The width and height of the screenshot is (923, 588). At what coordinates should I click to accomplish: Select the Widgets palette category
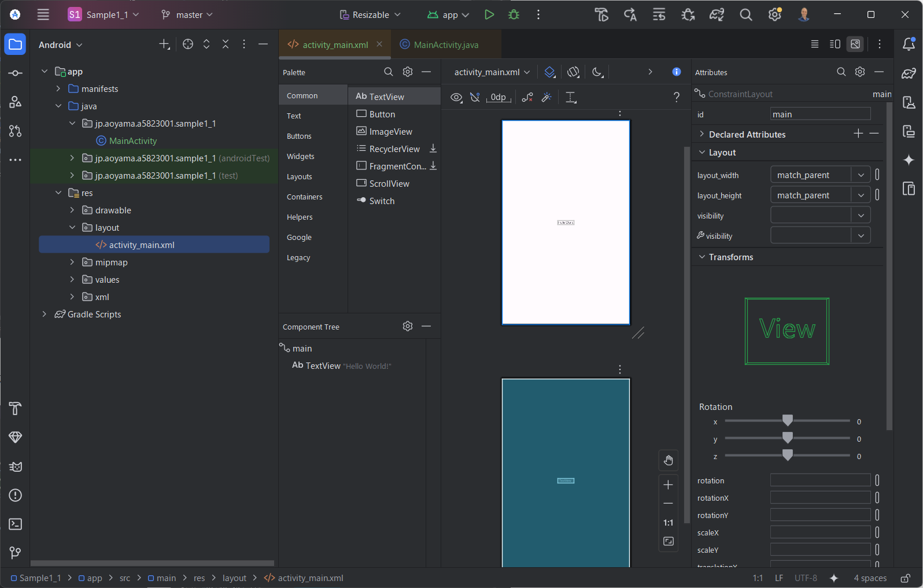[301, 156]
